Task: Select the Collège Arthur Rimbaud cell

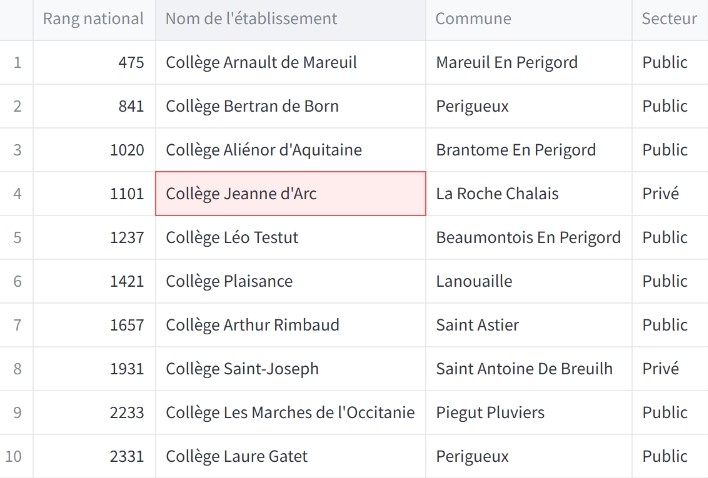Action: (252, 325)
